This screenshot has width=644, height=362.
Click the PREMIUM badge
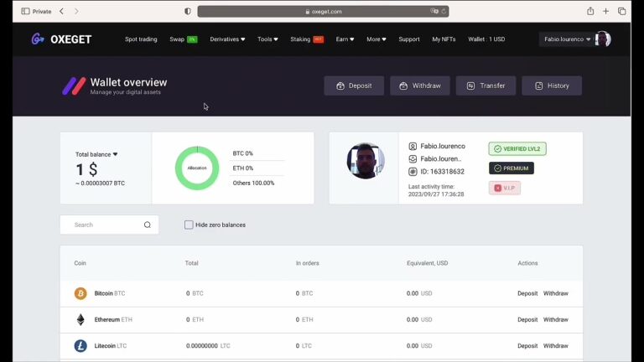point(512,168)
